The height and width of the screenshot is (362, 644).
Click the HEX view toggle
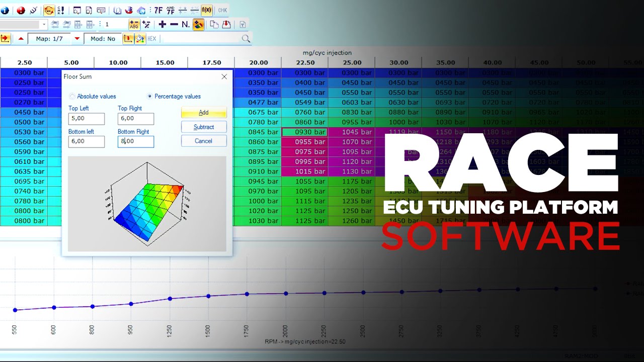coord(152,39)
